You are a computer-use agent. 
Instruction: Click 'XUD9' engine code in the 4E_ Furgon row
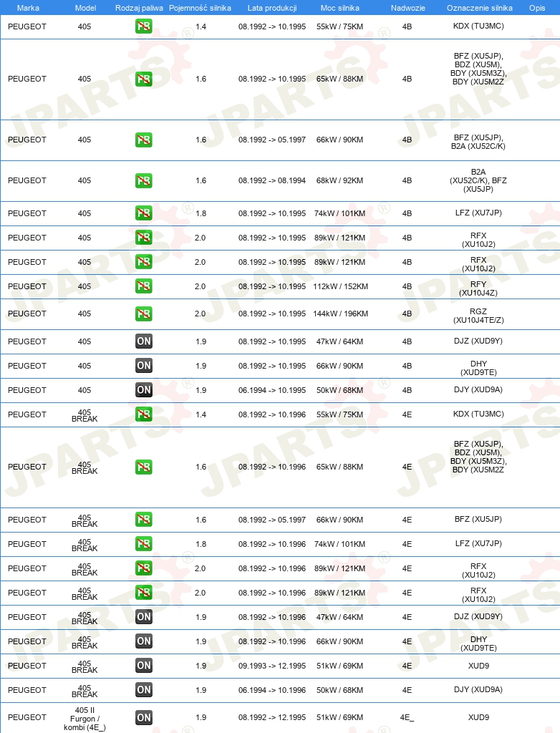coord(478,717)
